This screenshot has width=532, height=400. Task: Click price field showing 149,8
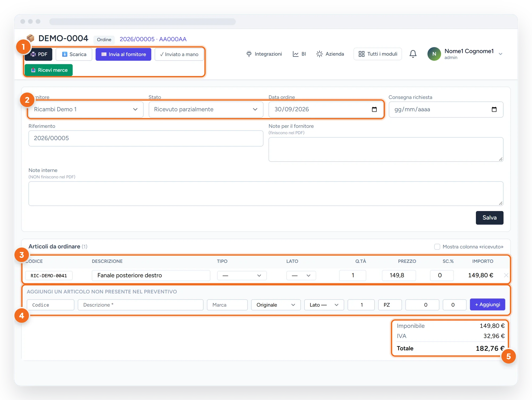399,276
